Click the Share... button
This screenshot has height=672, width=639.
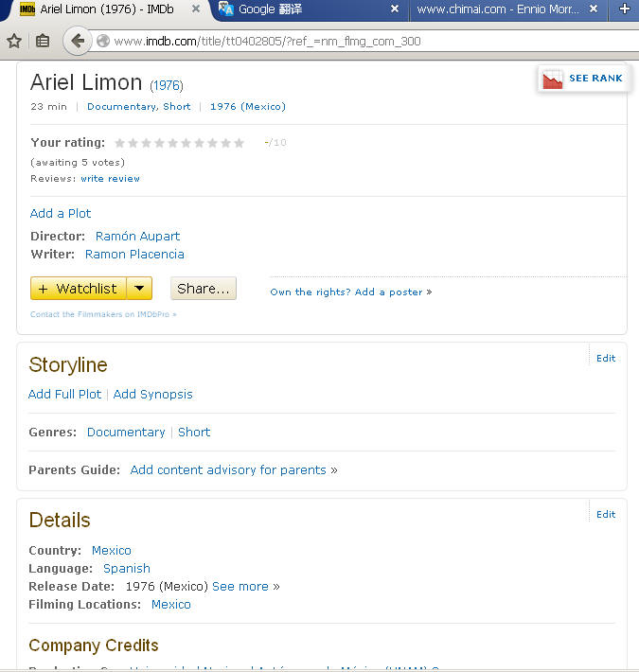(x=204, y=289)
